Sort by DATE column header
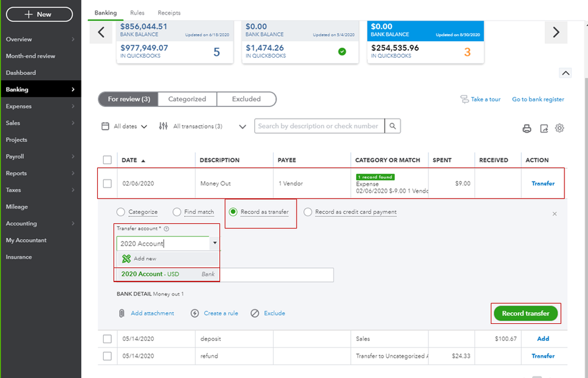The height and width of the screenshot is (378, 588). point(133,160)
